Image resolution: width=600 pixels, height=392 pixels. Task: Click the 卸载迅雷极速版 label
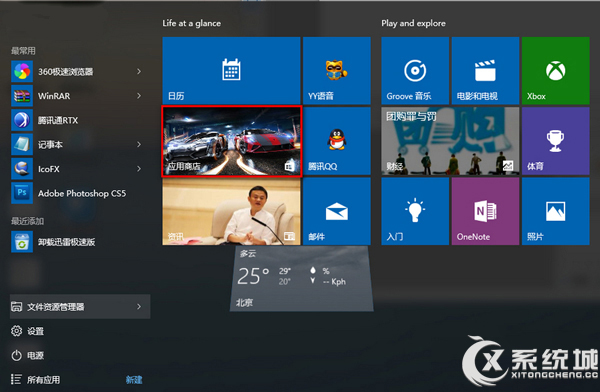[x=66, y=242]
